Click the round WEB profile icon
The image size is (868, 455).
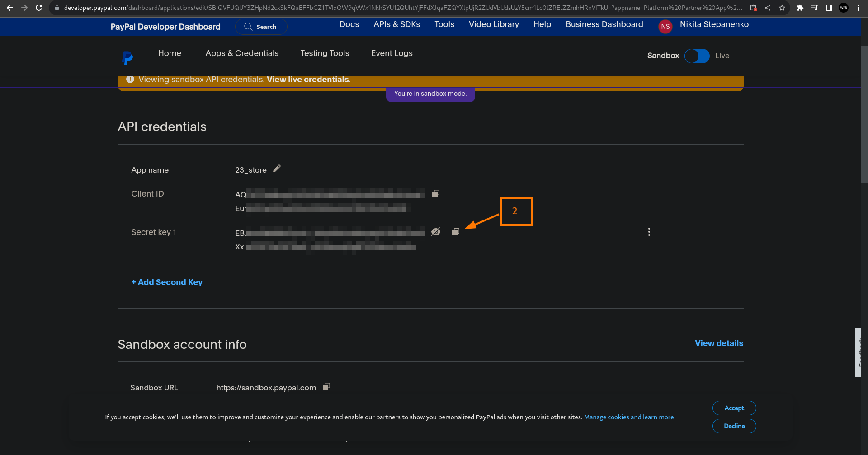[x=844, y=8]
